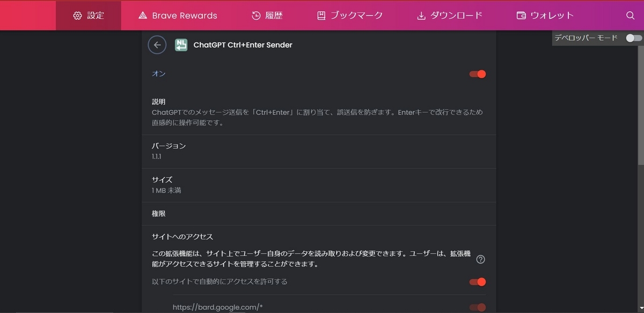Screen dimensions: 644x313
Task: Toggle 以下のサイトで自動的にアクセスを許可する switch
Action: [x=478, y=282]
